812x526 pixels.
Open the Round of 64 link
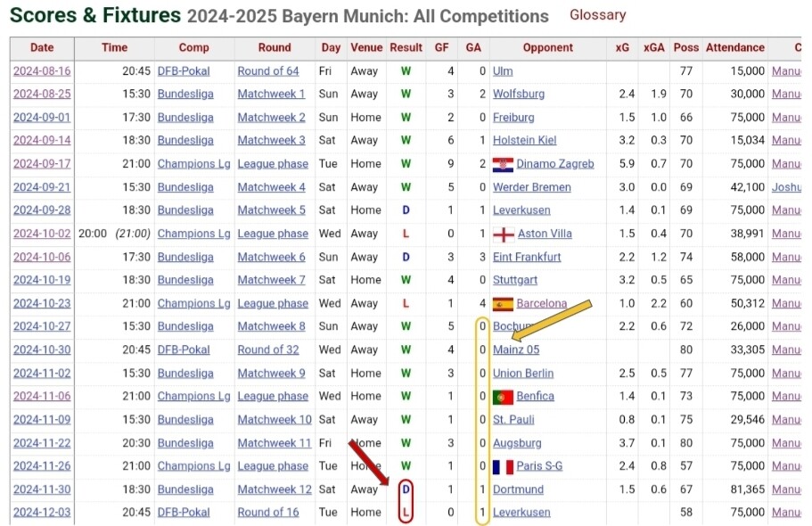[x=267, y=71]
